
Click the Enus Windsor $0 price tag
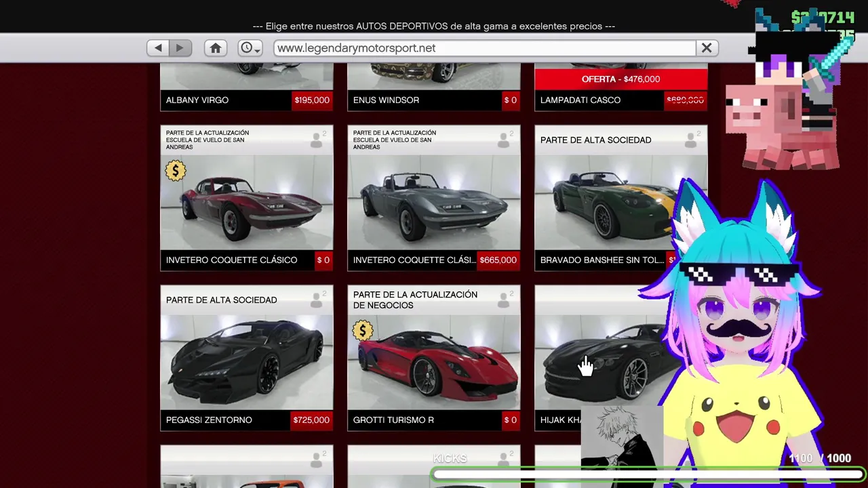pyautogui.click(x=510, y=100)
